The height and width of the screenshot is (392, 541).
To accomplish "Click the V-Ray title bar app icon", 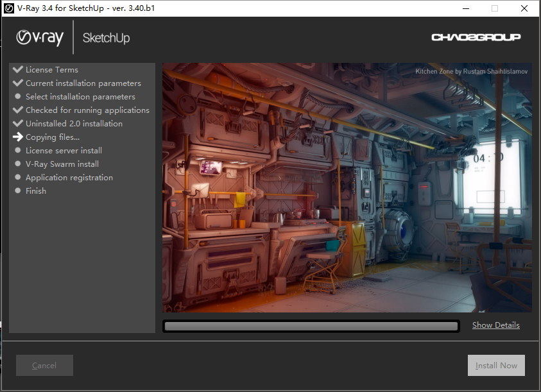I will tap(9, 8).
